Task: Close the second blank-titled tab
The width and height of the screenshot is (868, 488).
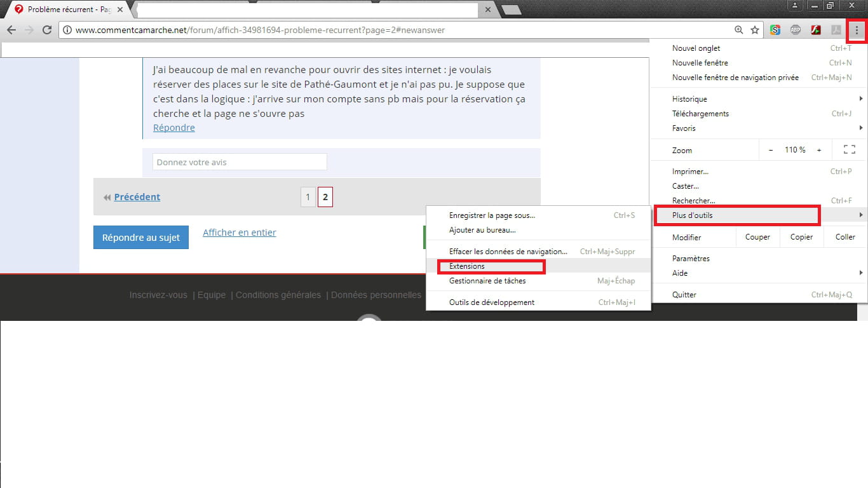Action: point(488,10)
